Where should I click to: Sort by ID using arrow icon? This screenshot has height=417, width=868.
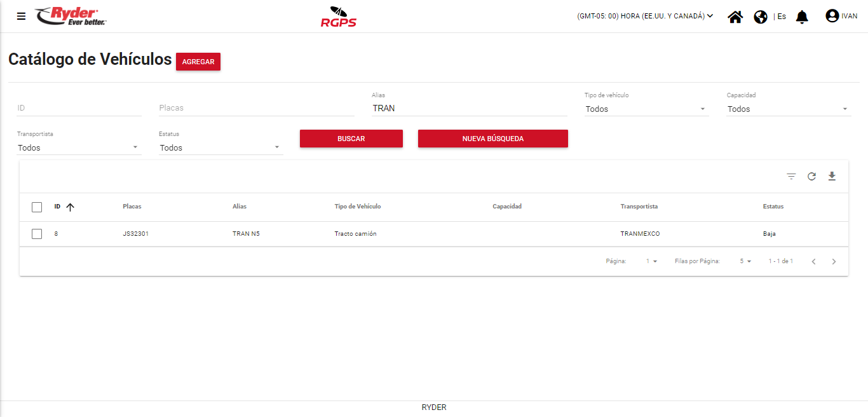coord(71,207)
